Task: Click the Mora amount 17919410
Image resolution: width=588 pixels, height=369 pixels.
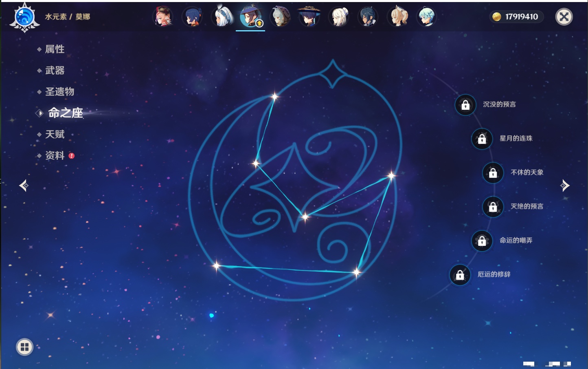Action: point(522,17)
